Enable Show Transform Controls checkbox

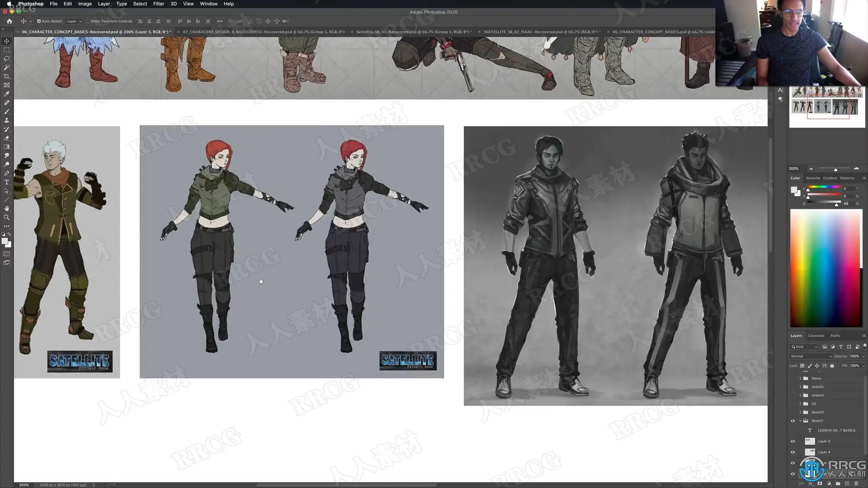pyautogui.click(x=88, y=21)
